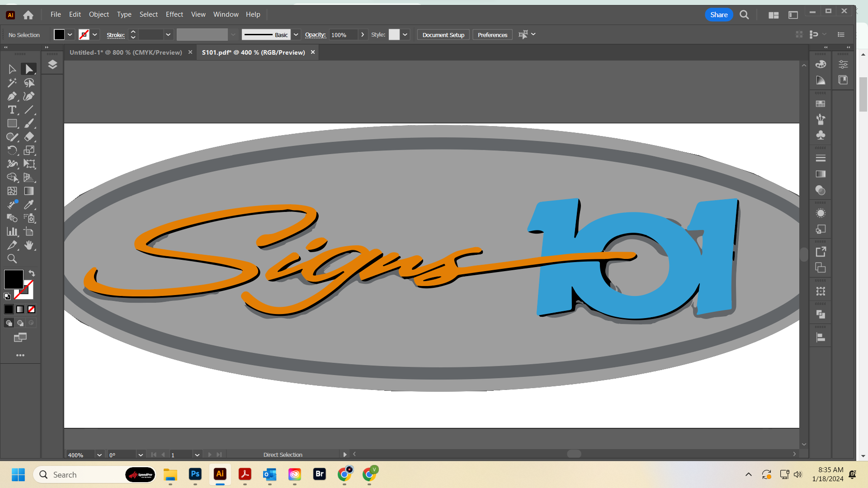Swap fill and stroke colors

pos(32,273)
